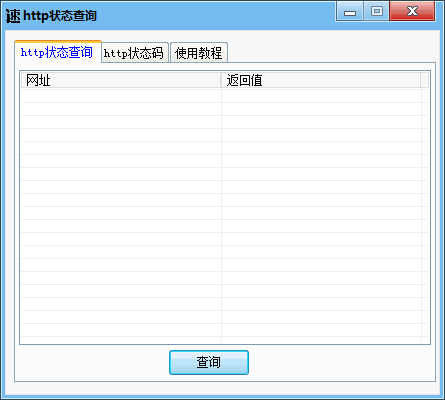
Task: Click the app icon in title bar
Action: (x=13, y=16)
